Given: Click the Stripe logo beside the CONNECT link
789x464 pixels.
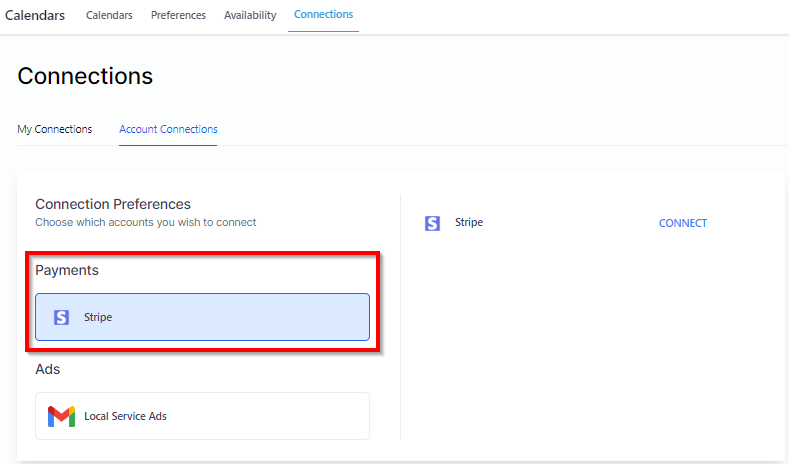Looking at the screenshot, I should click(x=432, y=223).
